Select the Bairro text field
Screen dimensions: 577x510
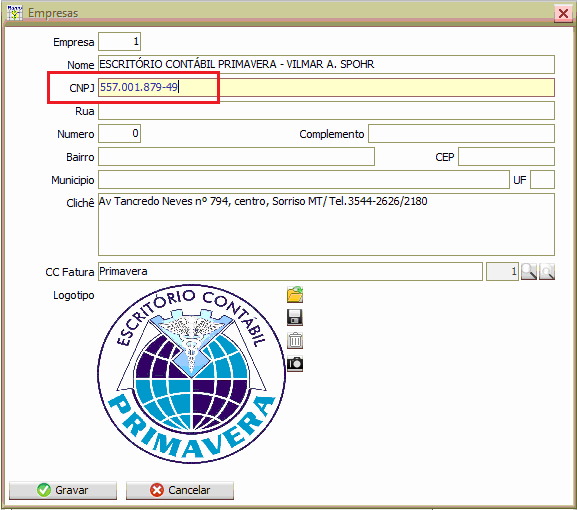click(236, 157)
